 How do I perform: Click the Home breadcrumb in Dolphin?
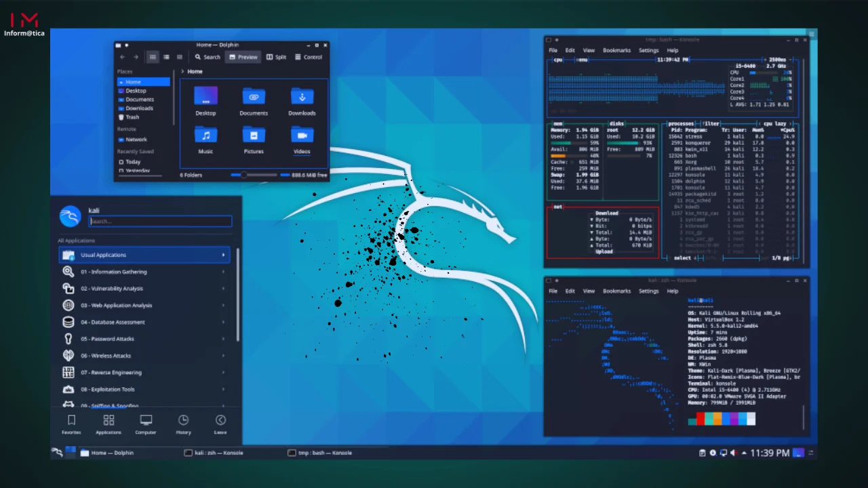pos(195,71)
